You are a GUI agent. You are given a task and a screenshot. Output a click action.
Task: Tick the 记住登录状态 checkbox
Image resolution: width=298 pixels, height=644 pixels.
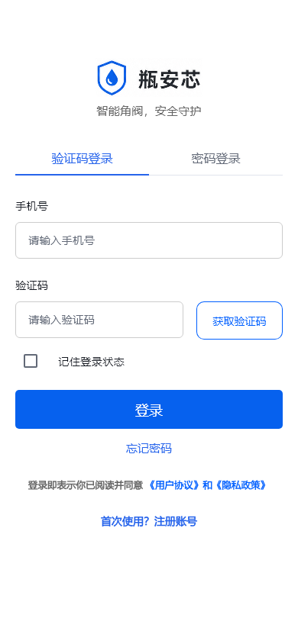click(x=31, y=361)
